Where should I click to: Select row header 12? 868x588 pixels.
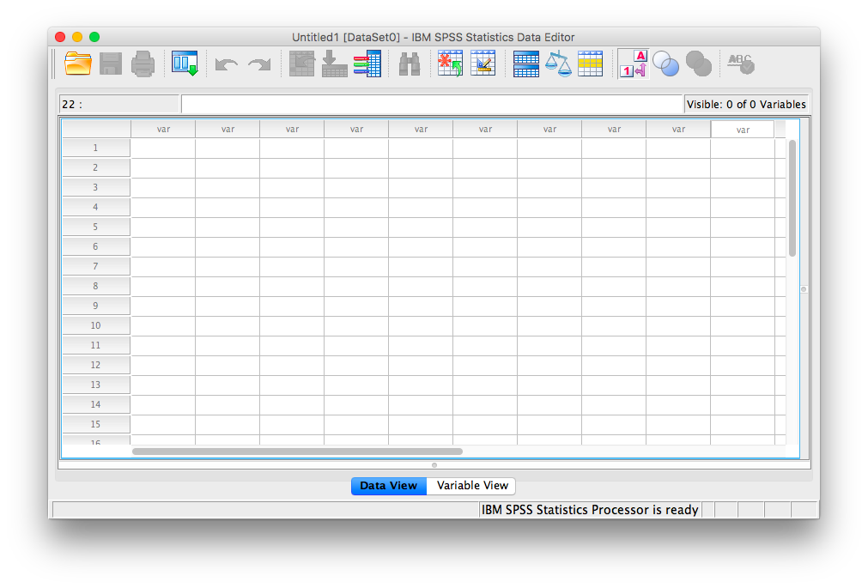click(96, 365)
